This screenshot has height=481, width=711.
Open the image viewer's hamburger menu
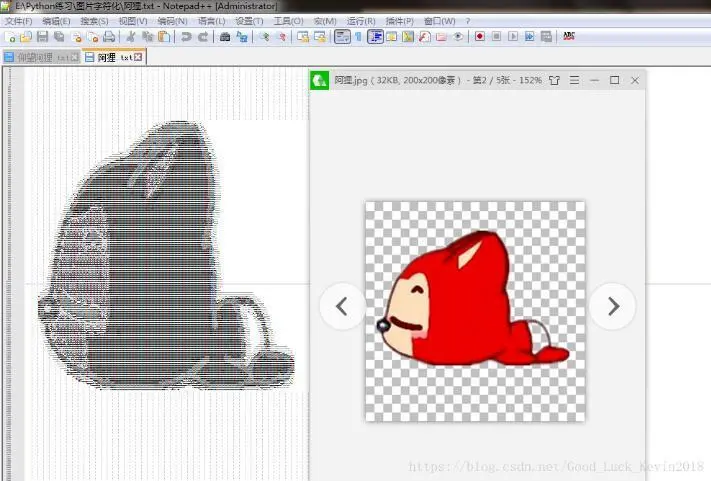point(574,80)
